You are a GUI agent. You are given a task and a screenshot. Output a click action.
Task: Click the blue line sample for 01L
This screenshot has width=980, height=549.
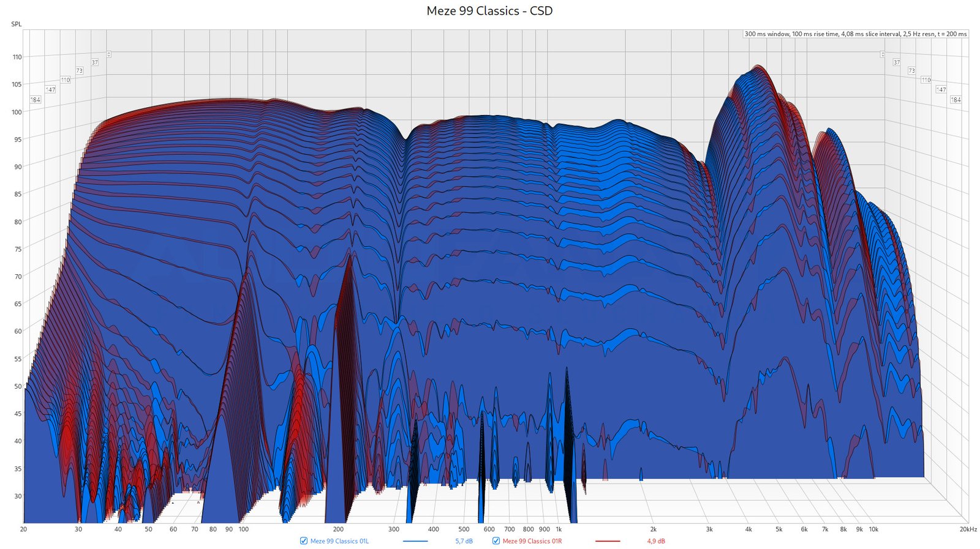pyautogui.click(x=415, y=541)
